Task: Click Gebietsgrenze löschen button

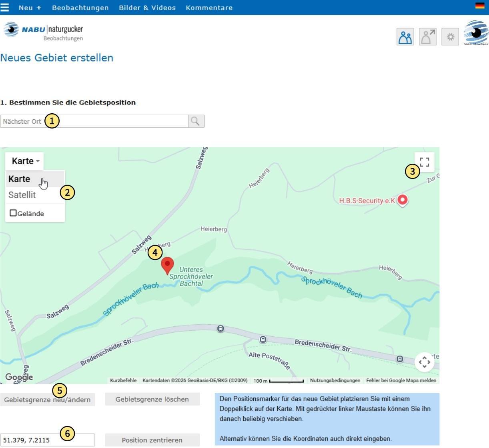Action: coord(152,399)
